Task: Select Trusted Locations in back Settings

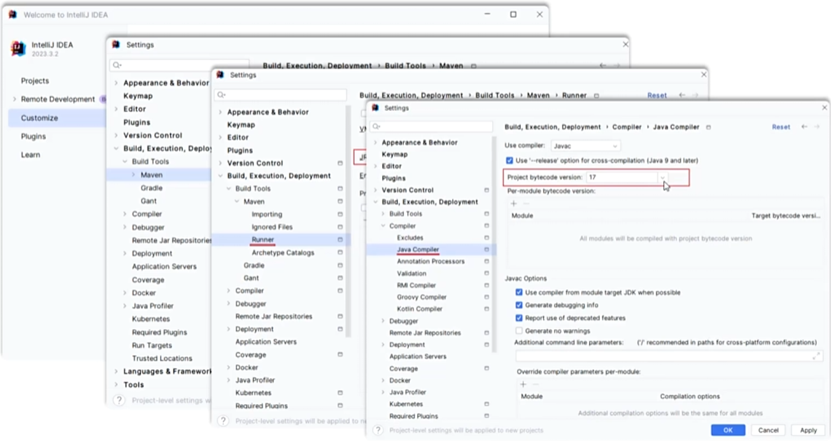Action: 162,358
